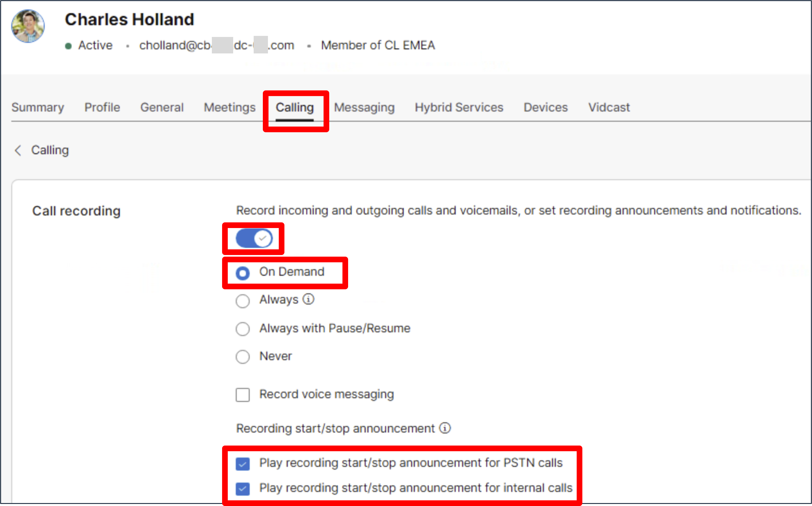Open the Hybrid Services tab
Viewport: 812px width, 506px height.
[x=459, y=107]
